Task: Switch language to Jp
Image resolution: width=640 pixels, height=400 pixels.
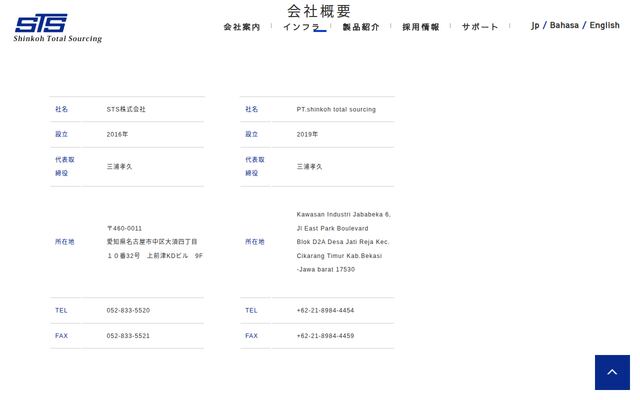Action: (x=535, y=25)
